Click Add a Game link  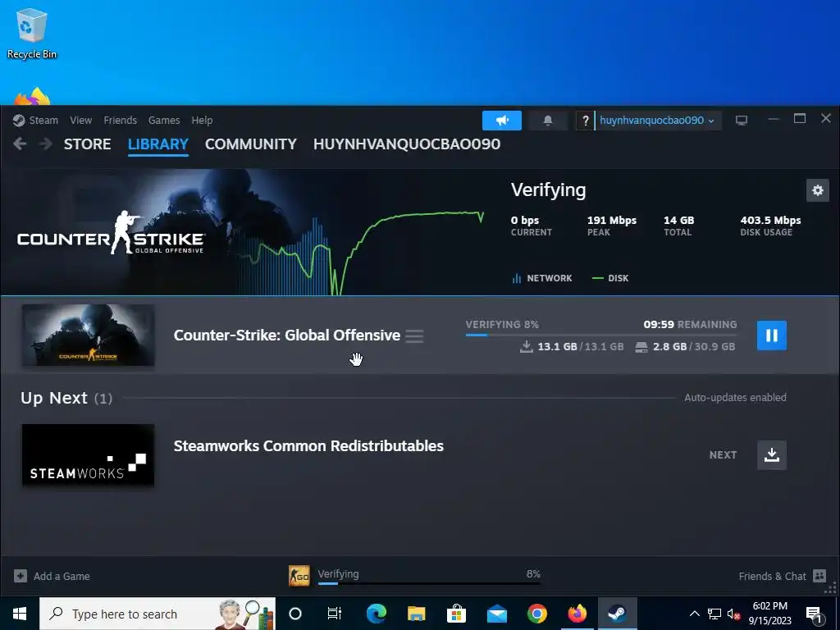[x=62, y=576]
